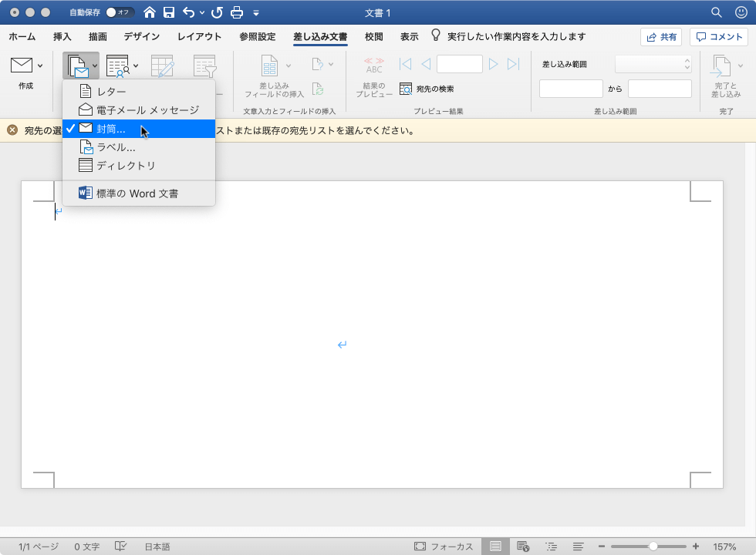This screenshot has height=555, width=756.
Task: Click the Filter Recipients icon
Action: click(x=205, y=66)
